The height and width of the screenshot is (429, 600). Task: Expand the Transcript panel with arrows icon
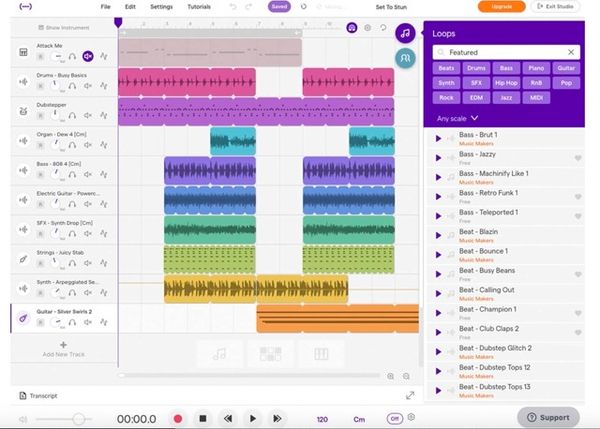tap(409, 396)
